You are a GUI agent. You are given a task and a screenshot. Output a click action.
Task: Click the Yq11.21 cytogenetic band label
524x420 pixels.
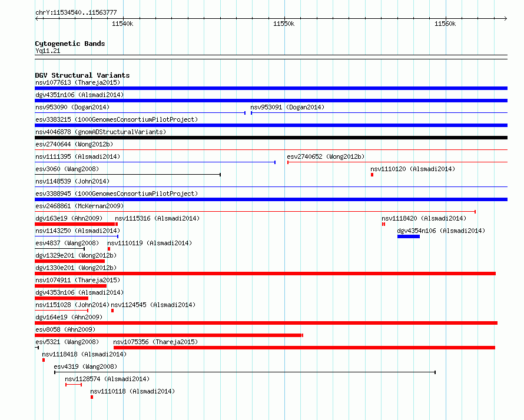pos(48,51)
